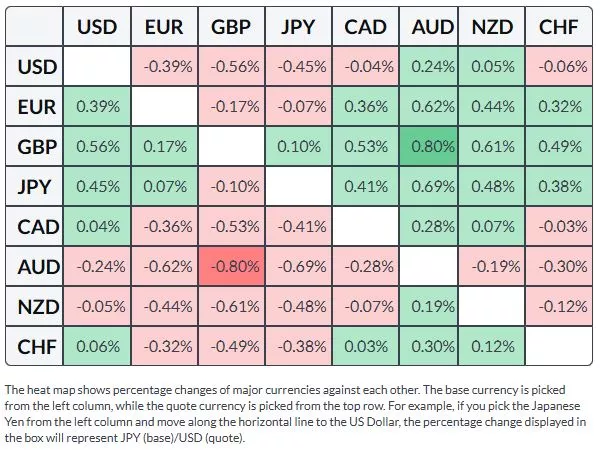Viewport: 600px width, 450px height.
Task: Click the AUD/JPY cell showing -0.69%
Action: click(x=297, y=267)
